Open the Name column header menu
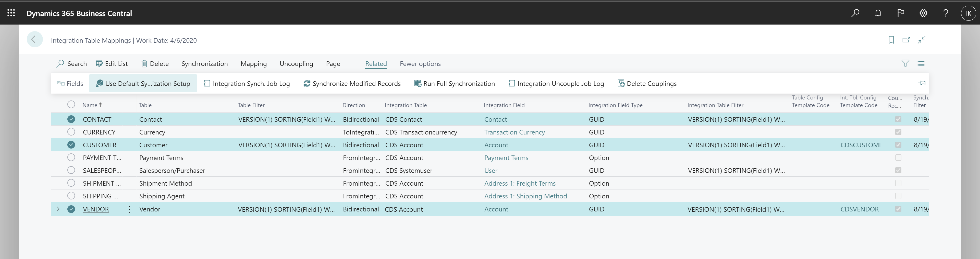The image size is (980, 259). 91,105
